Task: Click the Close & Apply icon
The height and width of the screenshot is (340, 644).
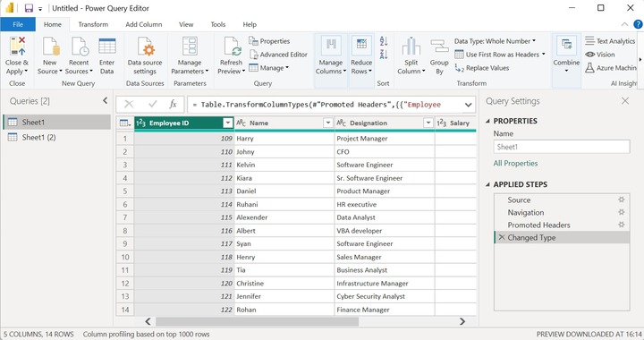Action: (x=17, y=46)
